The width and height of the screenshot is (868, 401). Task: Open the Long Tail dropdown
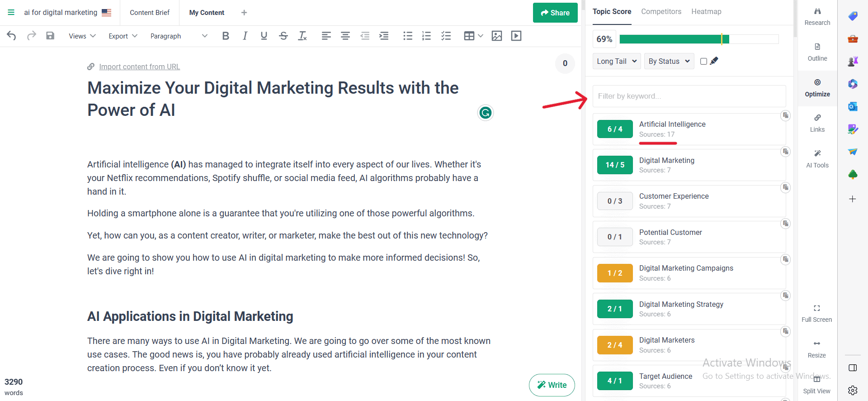(x=617, y=61)
